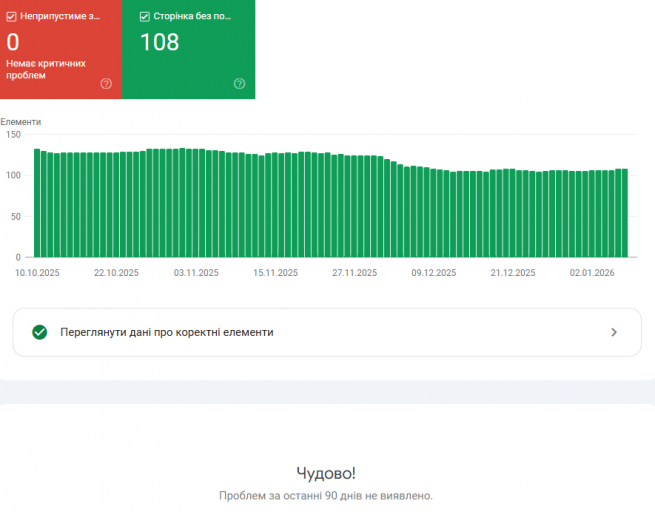
Task: Click the 'Елементи' chart axis title
Action: pyautogui.click(x=20, y=122)
